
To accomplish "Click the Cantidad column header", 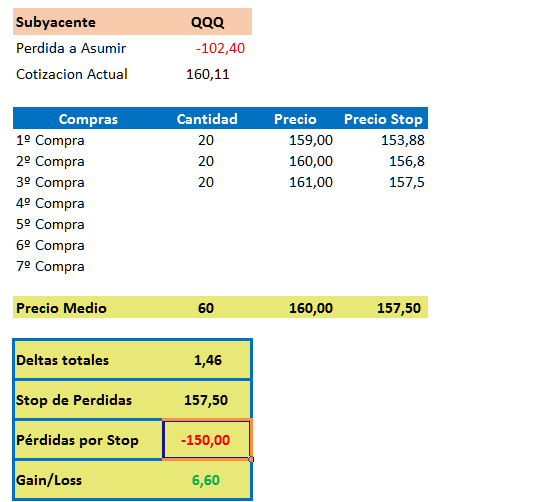I will pyautogui.click(x=207, y=119).
